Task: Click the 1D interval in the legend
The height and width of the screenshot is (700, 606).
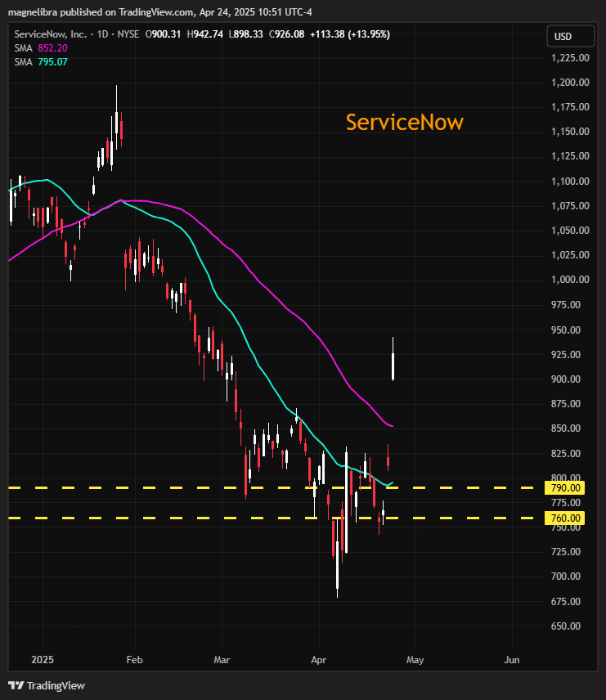Action: click(x=102, y=34)
